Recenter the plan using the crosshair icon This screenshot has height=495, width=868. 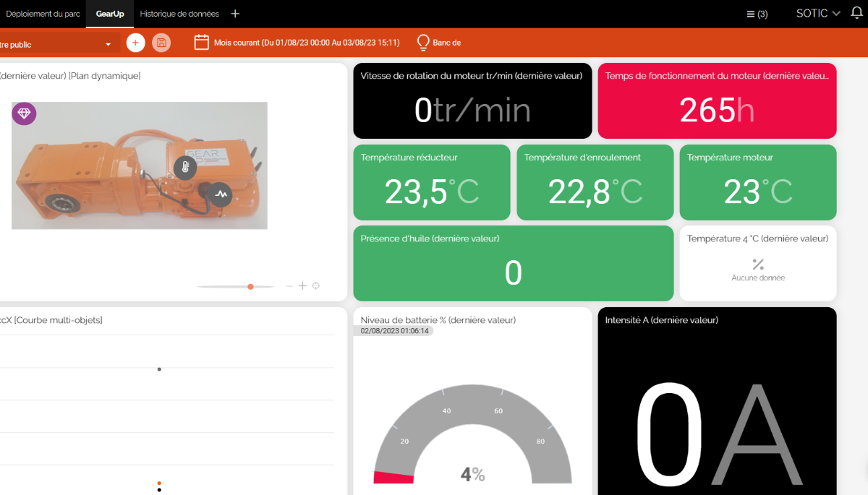tap(315, 286)
